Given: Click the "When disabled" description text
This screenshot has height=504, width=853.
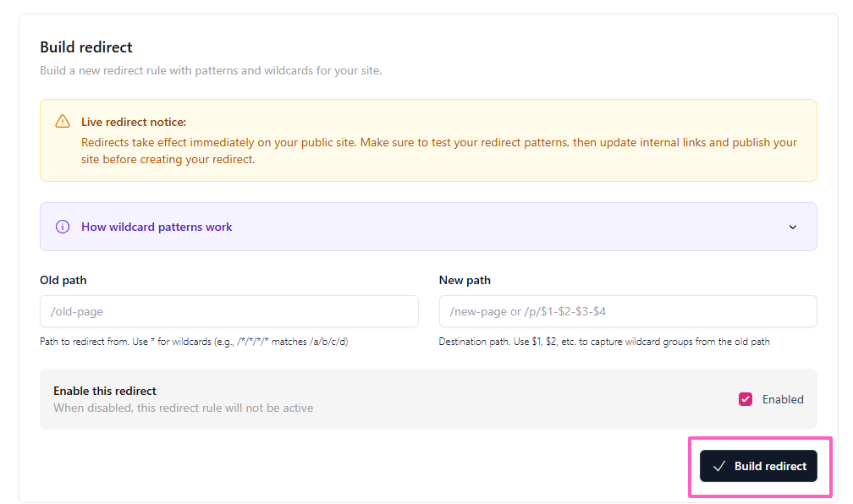Looking at the screenshot, I should pos(183,408).
